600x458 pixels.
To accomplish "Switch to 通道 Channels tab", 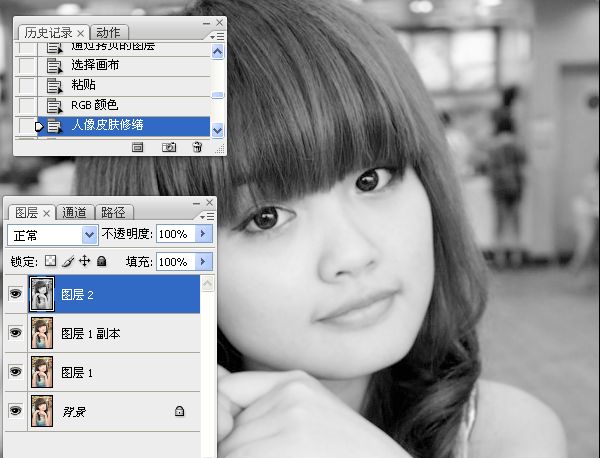I will pyautogui.click(x=74, y=212).
